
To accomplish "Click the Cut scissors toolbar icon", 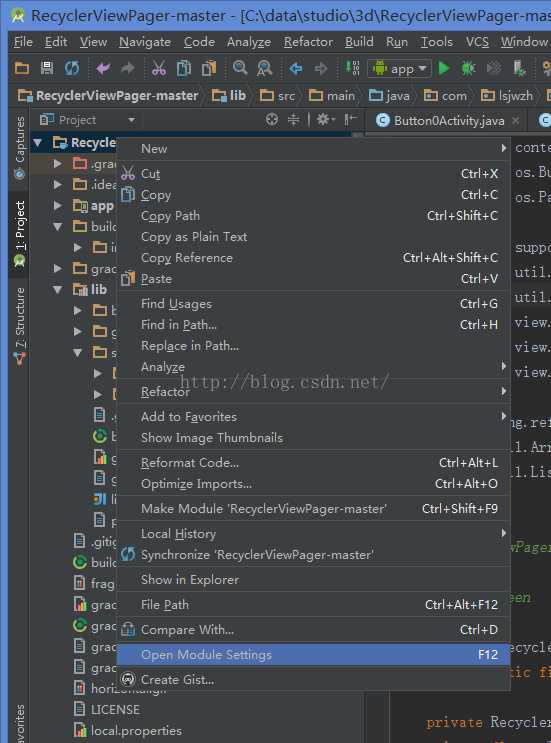I will (x=159, y=69).
